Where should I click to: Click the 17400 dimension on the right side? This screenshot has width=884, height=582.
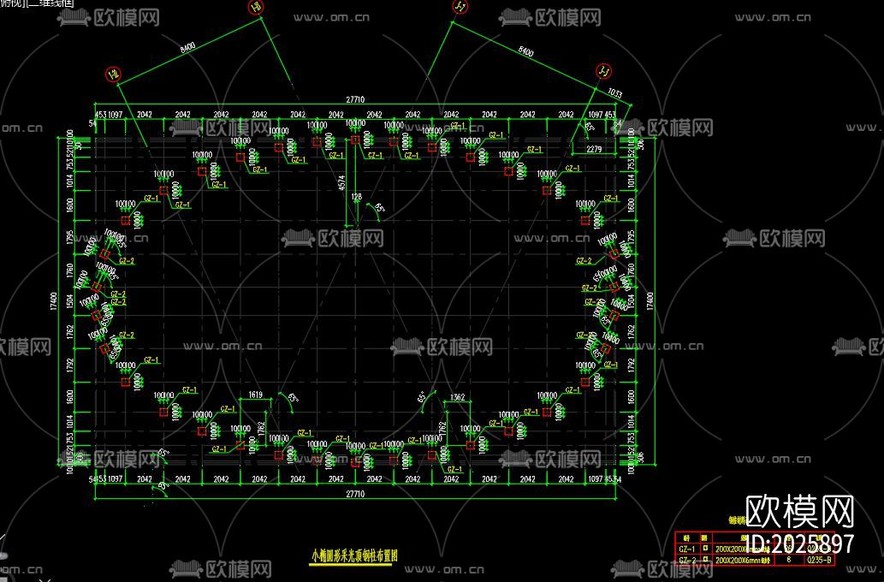650,301
